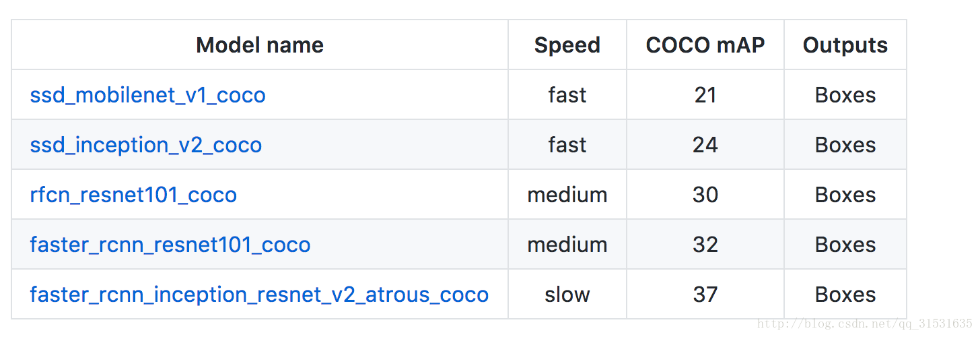The image size is (980, 337).
Task: Open the ssd_inception_v2_coco model link
Action: 145,145
